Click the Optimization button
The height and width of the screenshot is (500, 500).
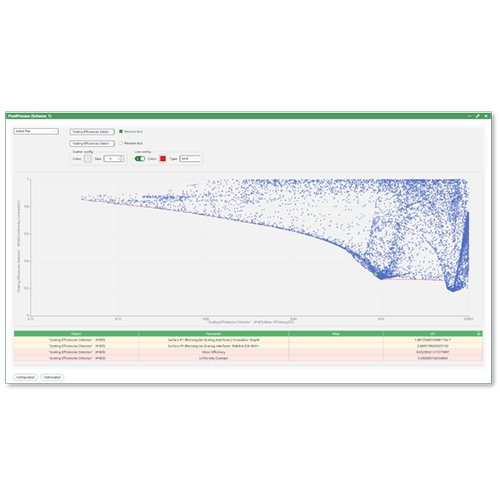(x=52, y=377)
